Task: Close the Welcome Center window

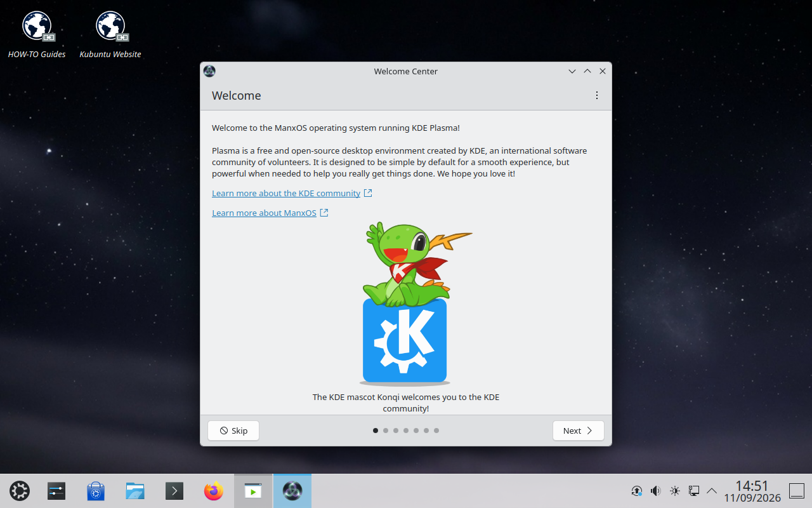Action: pyautogui.click(x=603, y=71)
